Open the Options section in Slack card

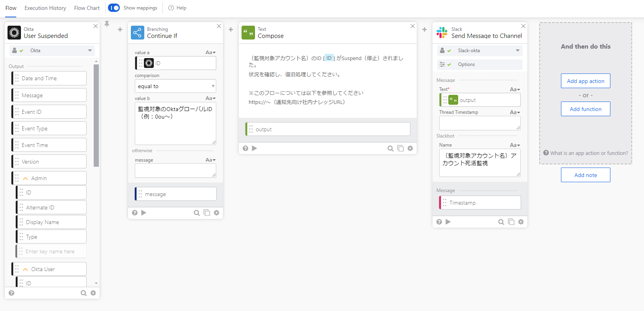coord(480,64)
